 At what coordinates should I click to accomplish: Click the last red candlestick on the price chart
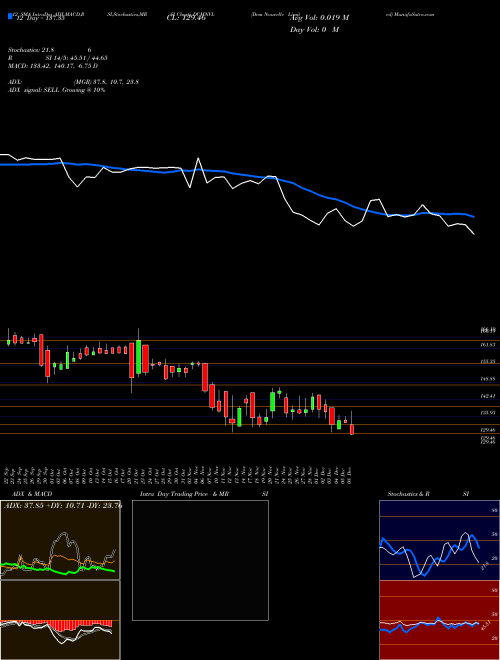tap(352, 429)
